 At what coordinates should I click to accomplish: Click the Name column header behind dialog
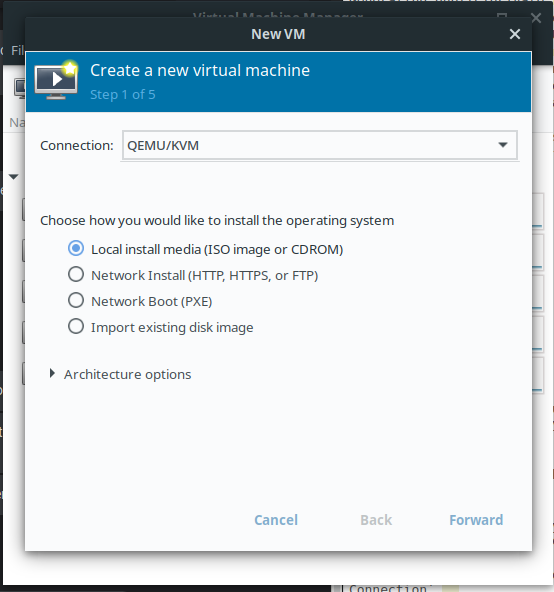17,122
